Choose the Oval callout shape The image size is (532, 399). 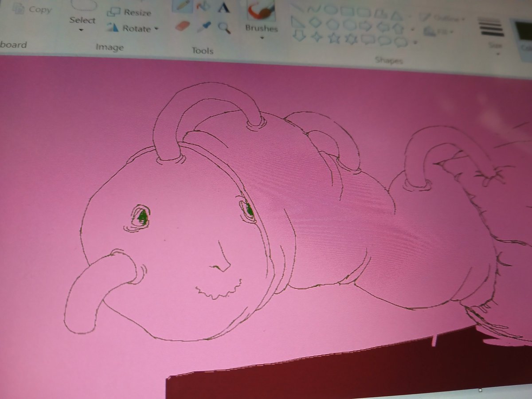[385, 42]
